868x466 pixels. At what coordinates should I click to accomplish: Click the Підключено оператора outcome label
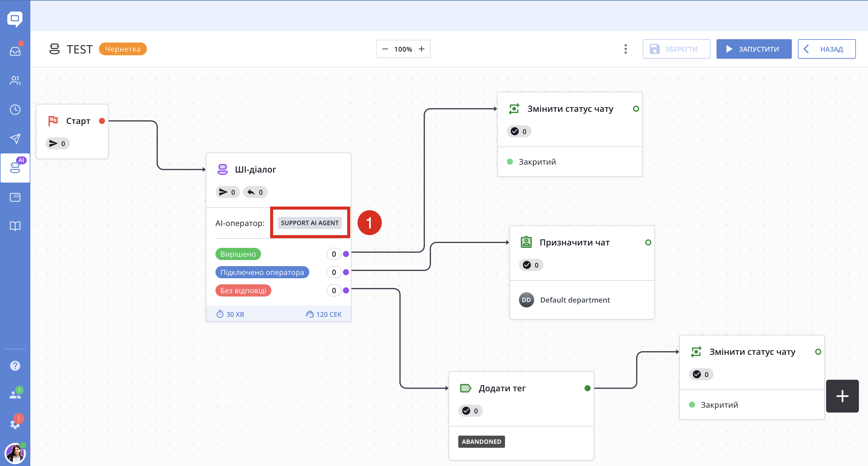pyautogui.click(x=262, y=272)
